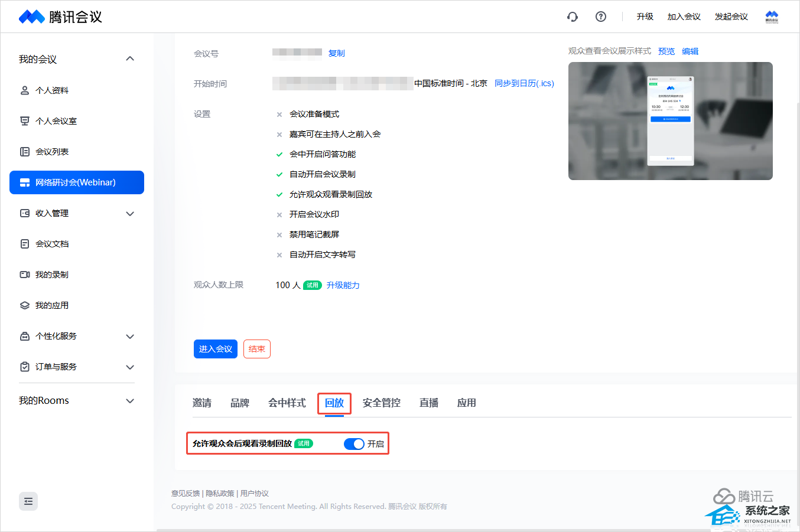Expand the 我的Rooms section
The image size is (800, 532).
pyautogui.click(x=130, y=400)
